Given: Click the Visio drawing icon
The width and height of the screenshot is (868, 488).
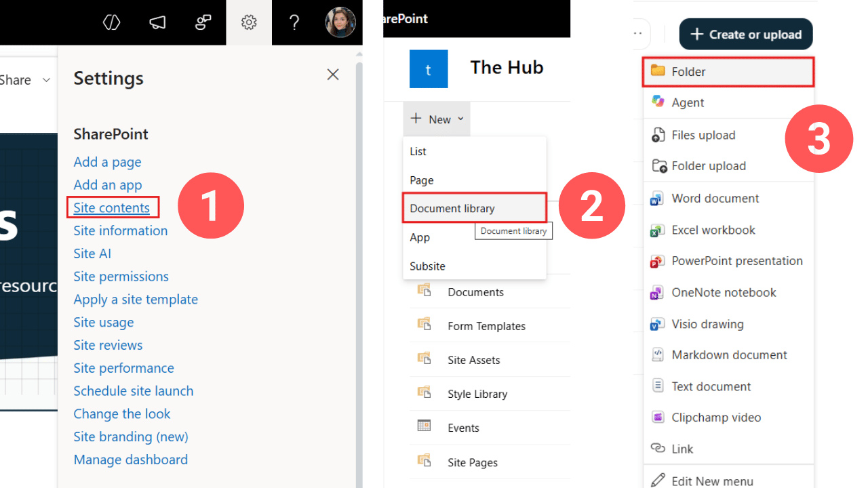Looking at the screenshot, I should coord(657,324).
